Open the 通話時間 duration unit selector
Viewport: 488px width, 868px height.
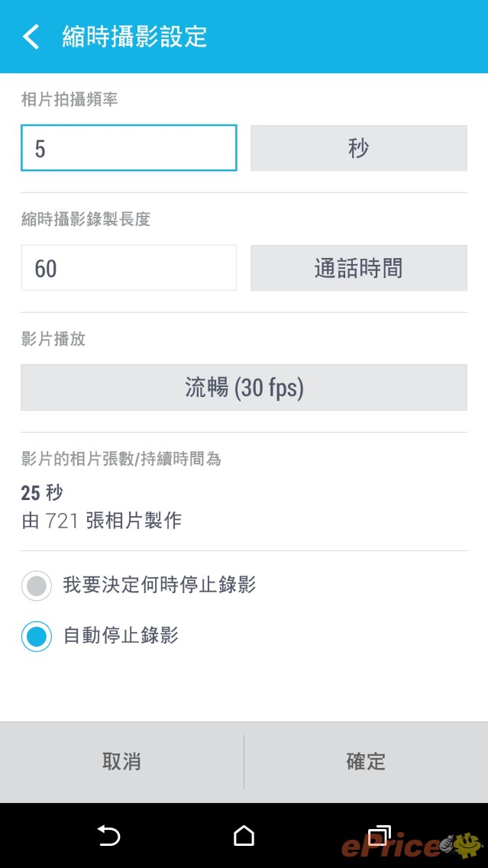pyautogui.click(x=358, y=268)
